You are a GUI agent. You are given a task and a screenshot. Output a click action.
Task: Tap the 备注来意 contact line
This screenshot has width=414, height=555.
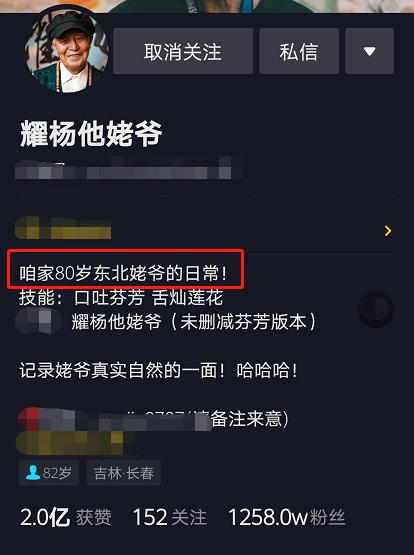click(x=153, y=419)
